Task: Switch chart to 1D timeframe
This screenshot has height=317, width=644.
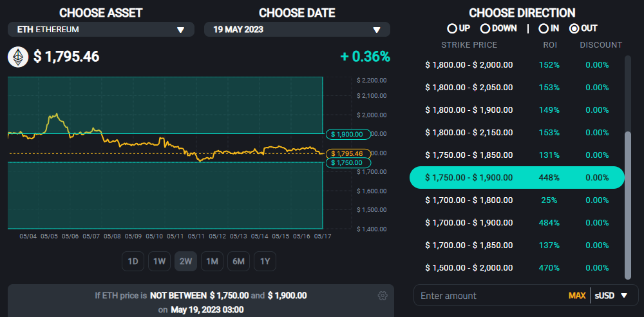Action: tap(133, 261)
